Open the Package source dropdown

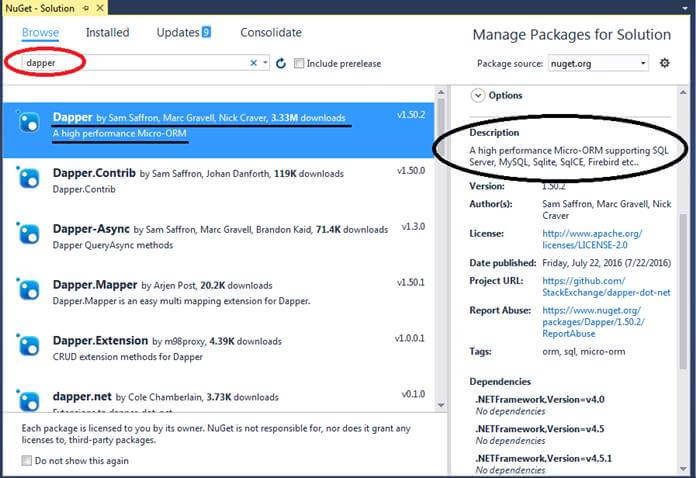(x=598, y=63)
